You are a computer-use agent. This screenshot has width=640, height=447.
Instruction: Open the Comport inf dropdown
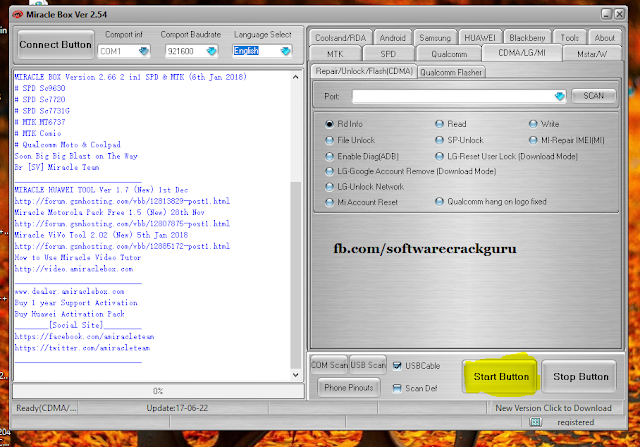[143, 51]
